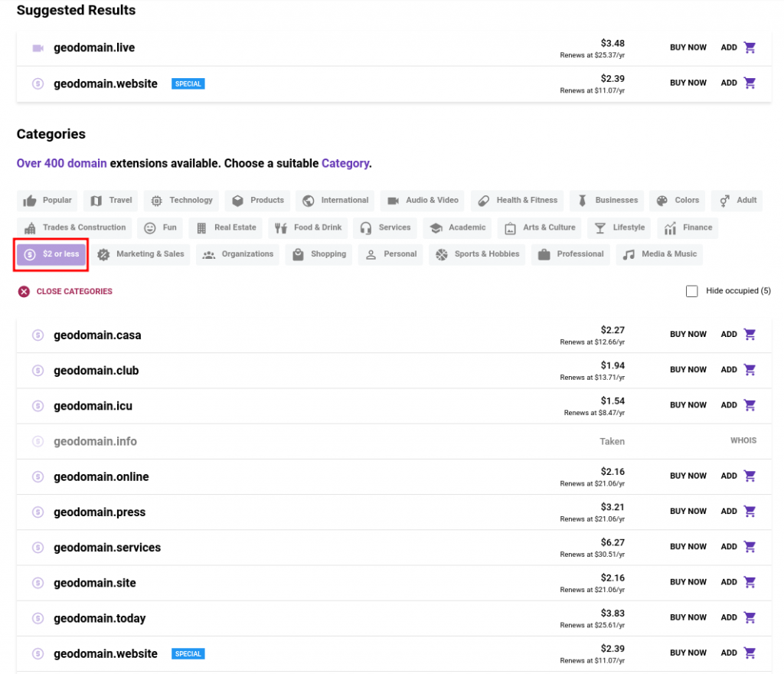
Task: Click cart icon for geodomain.site
Action: click(750, 582)
